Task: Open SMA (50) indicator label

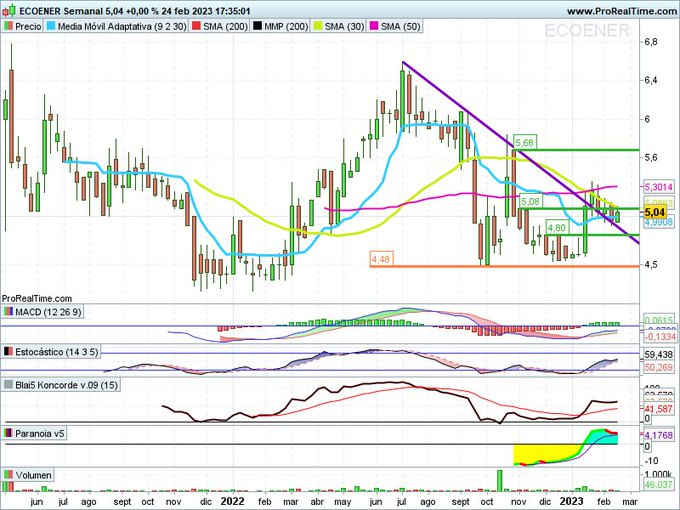Action: click(401, 26)
